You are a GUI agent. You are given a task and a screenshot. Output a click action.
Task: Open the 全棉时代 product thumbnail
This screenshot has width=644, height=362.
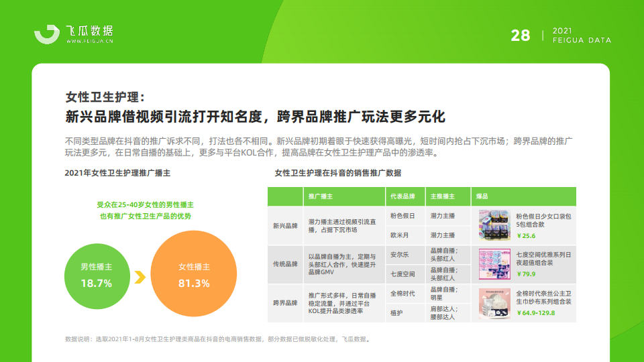point(494,301)
